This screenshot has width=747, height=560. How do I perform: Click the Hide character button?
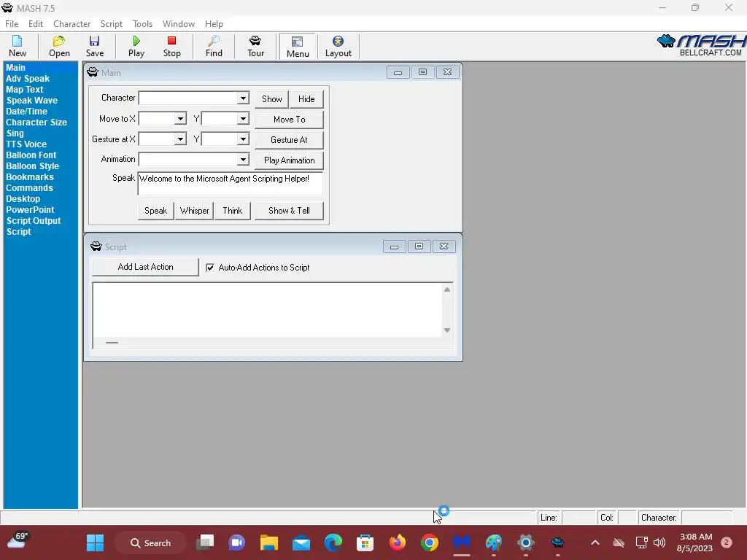(306, 99)
